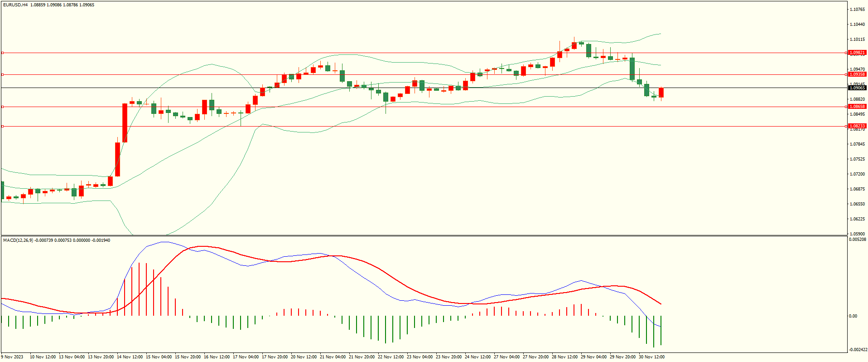Click the 1.08233 red price label

pos(857,126)
